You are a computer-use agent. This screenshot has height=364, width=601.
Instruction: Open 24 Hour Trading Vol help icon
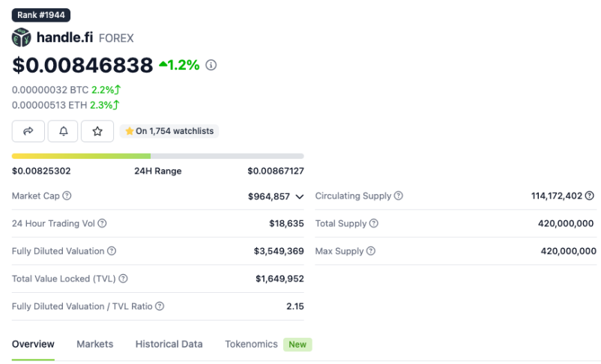pyautogui.click(x=102, y=223)
